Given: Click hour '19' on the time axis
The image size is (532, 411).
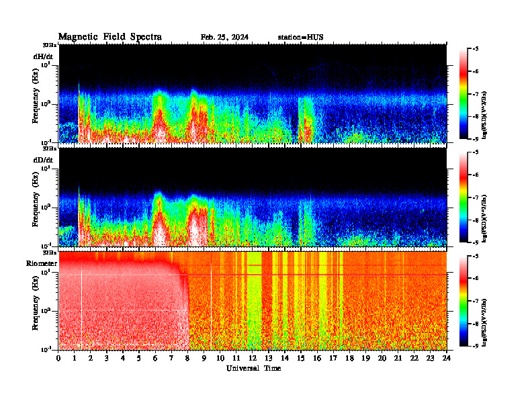Looking at the screenshot, I should pos(365,358).
